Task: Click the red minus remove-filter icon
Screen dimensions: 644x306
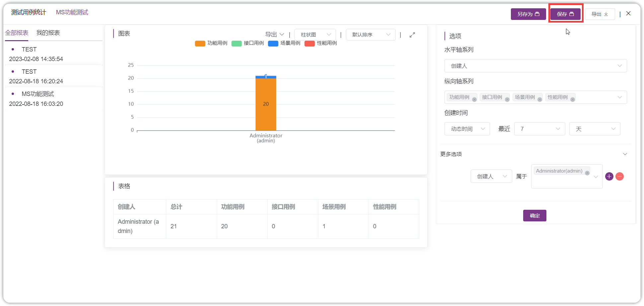Action: [x=619, y=177]
